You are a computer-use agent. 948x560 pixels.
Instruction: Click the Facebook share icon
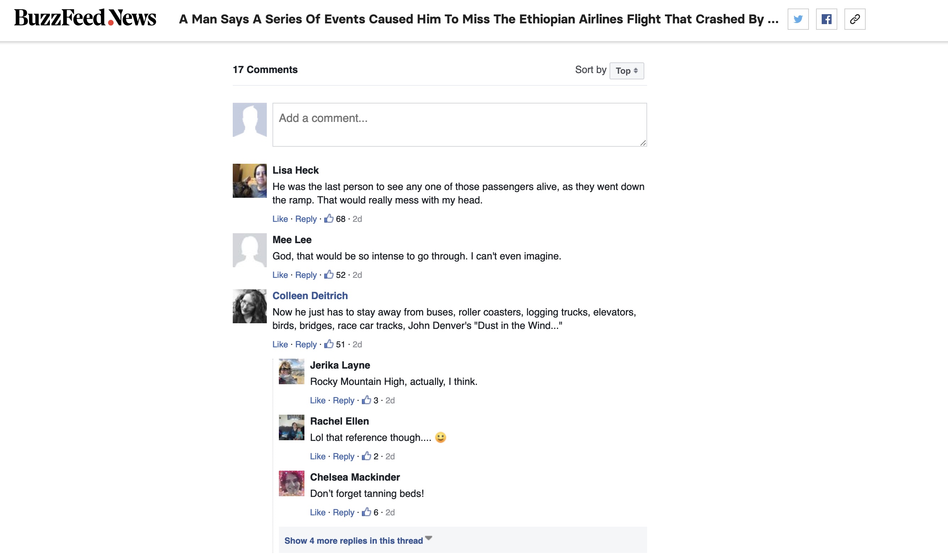[x=827, y=19]
